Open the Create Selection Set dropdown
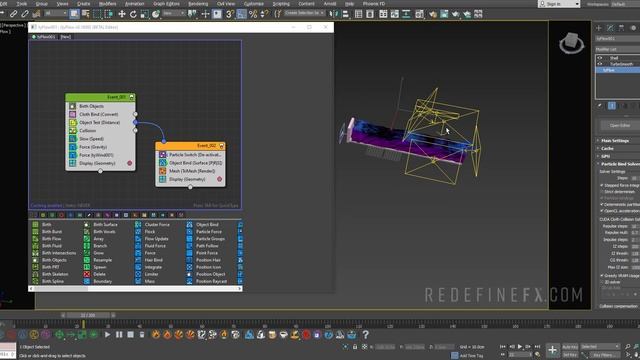This screenshot has width=640, height=360. tap(304, 13)
